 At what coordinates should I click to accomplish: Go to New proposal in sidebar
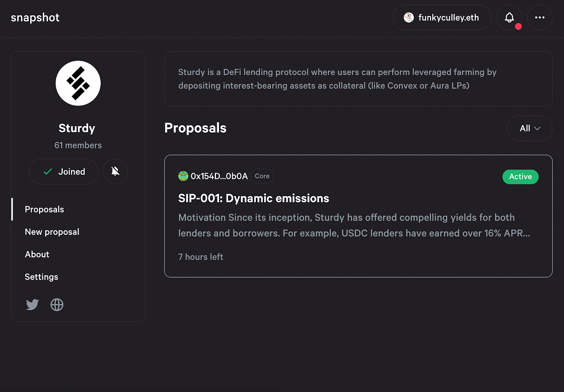click(52, 232)
